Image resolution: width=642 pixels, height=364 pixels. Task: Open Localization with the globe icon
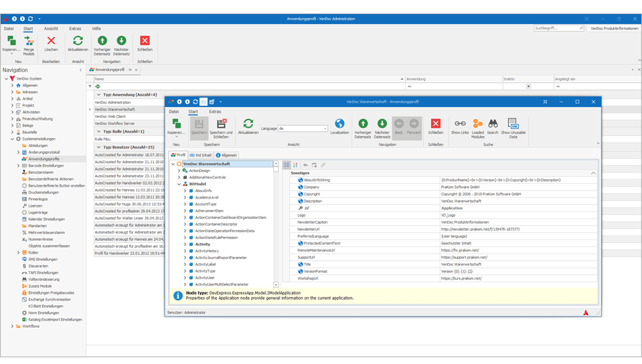(x=339, y=126)
